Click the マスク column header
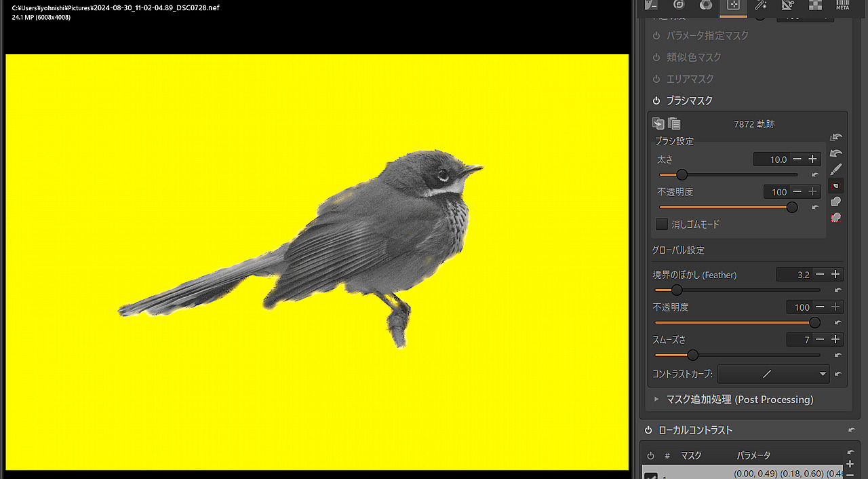The image size is (868, 479). tap(691, 455)
